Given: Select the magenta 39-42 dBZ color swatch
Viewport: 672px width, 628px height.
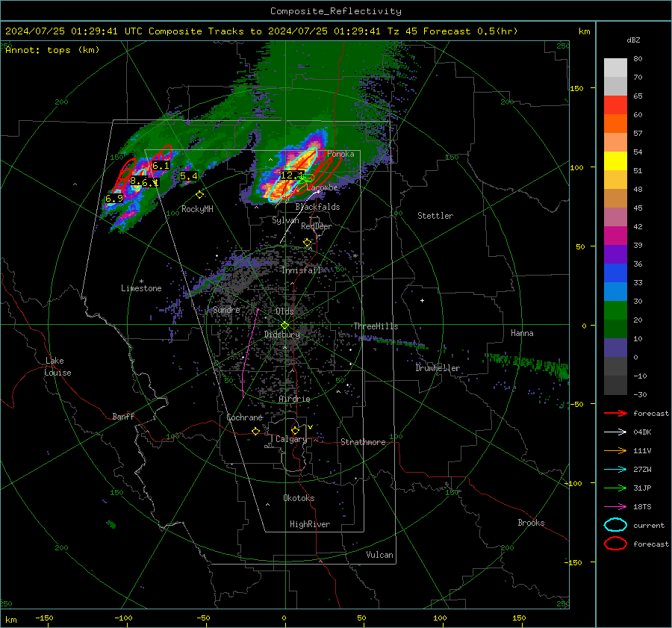Looking at the screenshot, I should point(615,236).
